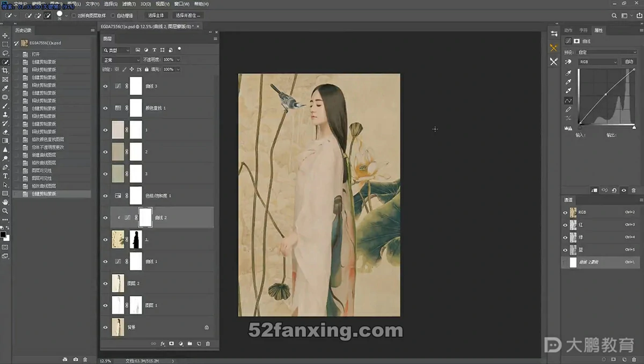Viewport: 644px width, 364px height.
Task: Select the curve point editing tool in Properties
Action: coord(568,100)
